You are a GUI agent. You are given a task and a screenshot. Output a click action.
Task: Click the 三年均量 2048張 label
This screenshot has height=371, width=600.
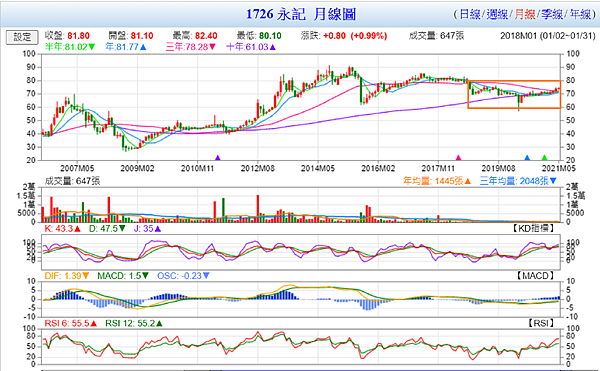click(x=518, y=181)
